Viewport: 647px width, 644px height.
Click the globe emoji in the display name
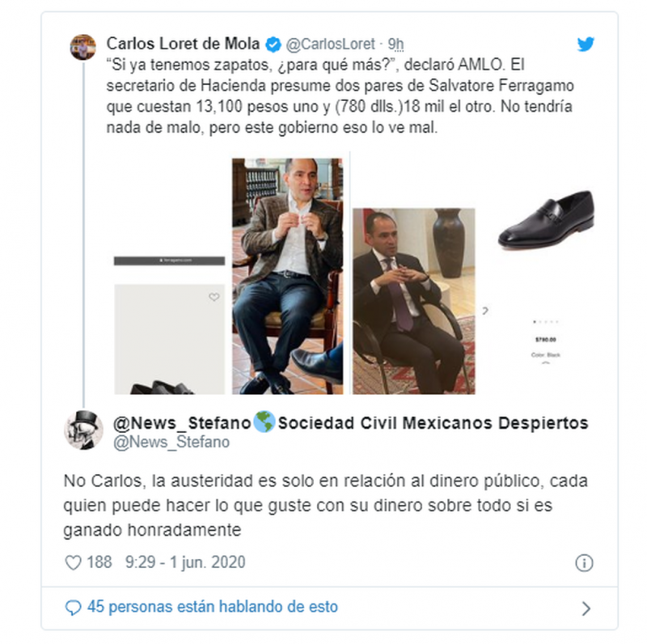click(264, 422)
